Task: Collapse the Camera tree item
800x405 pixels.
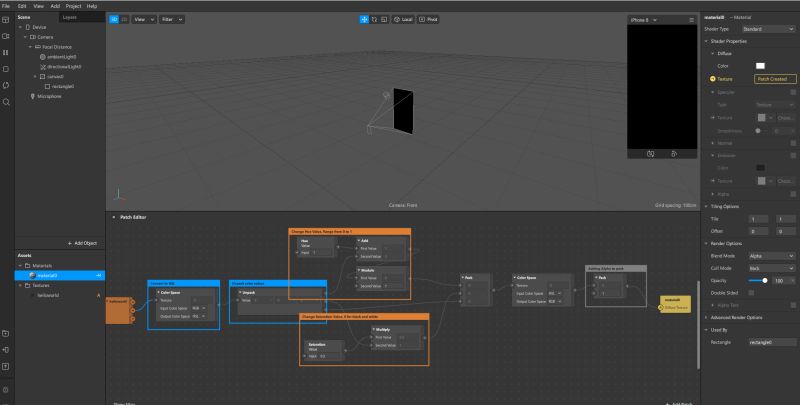Action: (25, 37)
